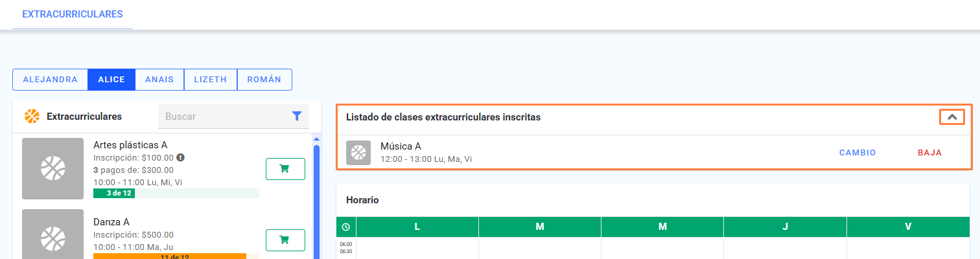Click the Buscar search field
Viewport: 980px width, 259px height.
[224, 117]
